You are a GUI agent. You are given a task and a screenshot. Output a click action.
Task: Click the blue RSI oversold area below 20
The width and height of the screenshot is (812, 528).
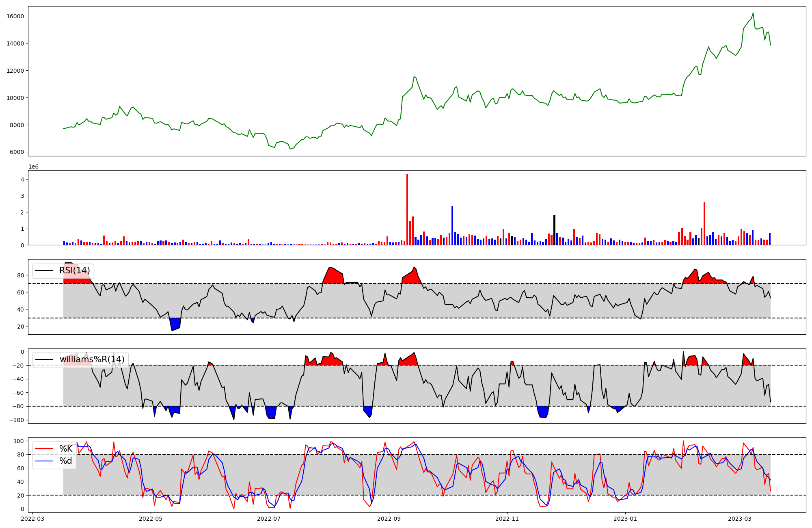click(x=175, y=324)
